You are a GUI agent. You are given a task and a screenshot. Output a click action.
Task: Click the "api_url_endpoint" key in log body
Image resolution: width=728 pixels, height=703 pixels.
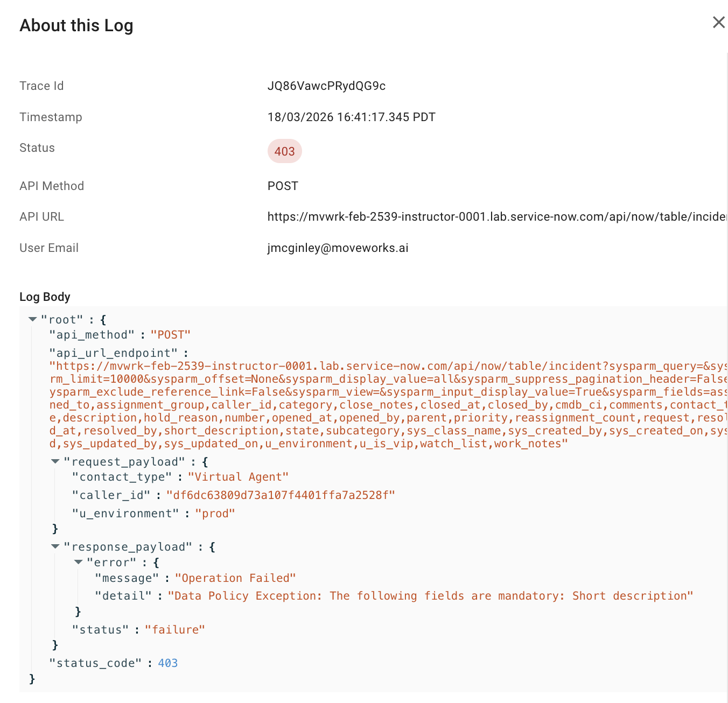[113, 353]
